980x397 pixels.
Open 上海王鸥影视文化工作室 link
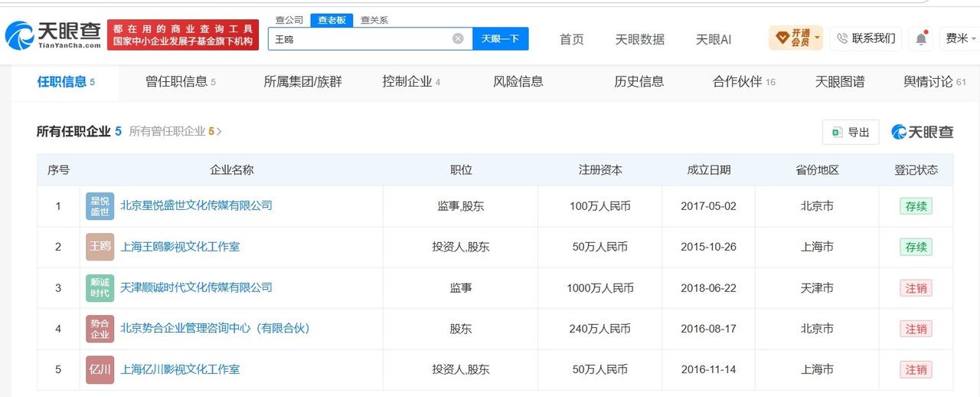click(x=180, y=247)
